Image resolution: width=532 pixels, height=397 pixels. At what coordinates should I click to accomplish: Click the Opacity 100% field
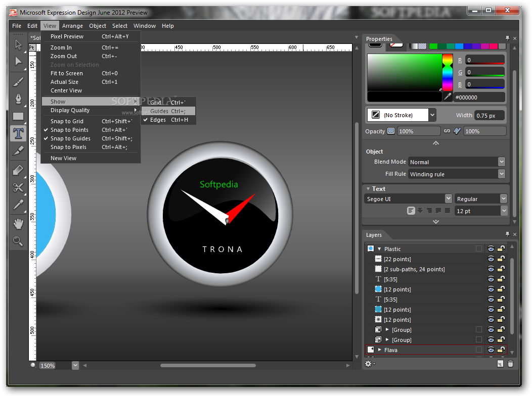tap(419, 131)
